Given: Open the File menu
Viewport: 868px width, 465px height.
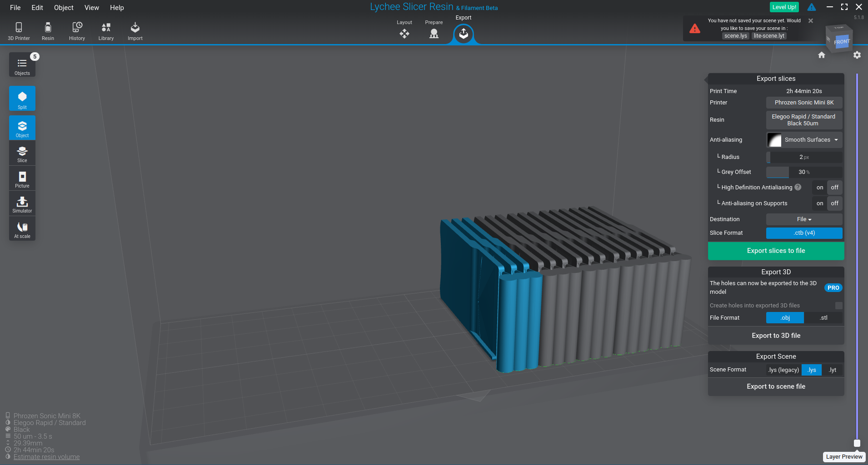Looking at the screenshot, I should (15, 8).
